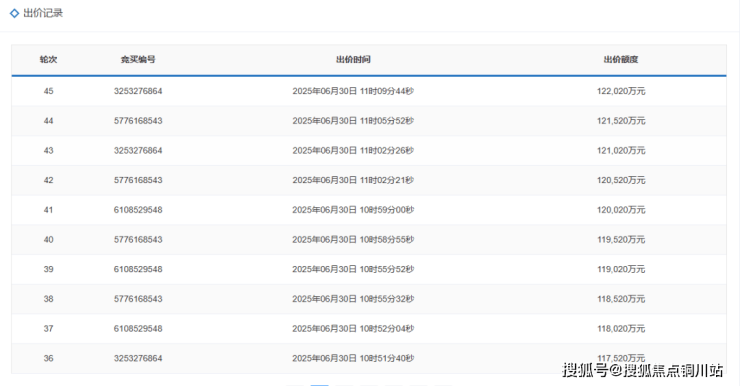Select the 竞买编号 column header
This screenshot has width=740, height=386.
click(x=138, y=59)
